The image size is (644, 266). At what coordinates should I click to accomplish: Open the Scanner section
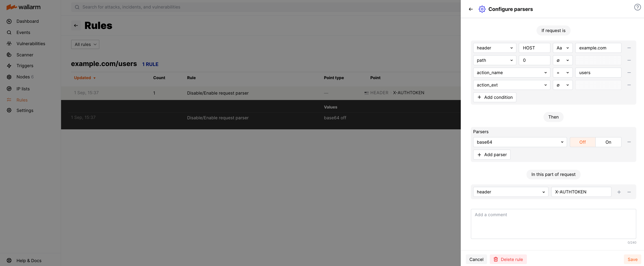click(x=25, y=55)
